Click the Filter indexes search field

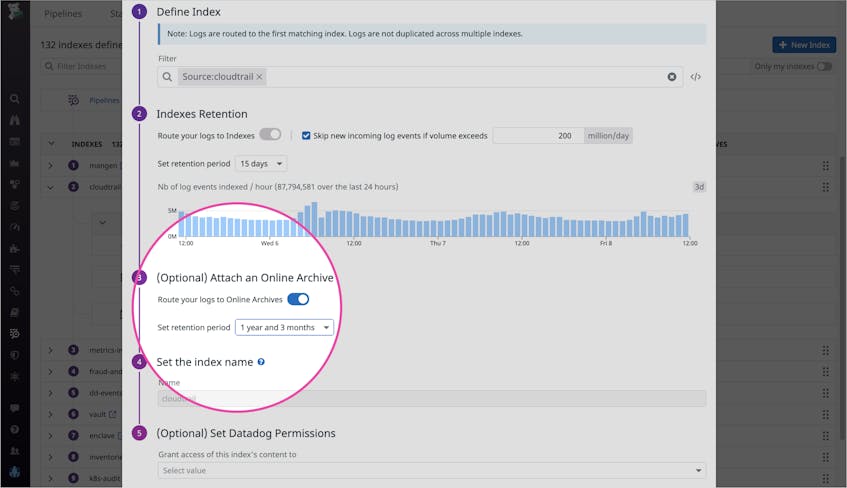[81, 66]
